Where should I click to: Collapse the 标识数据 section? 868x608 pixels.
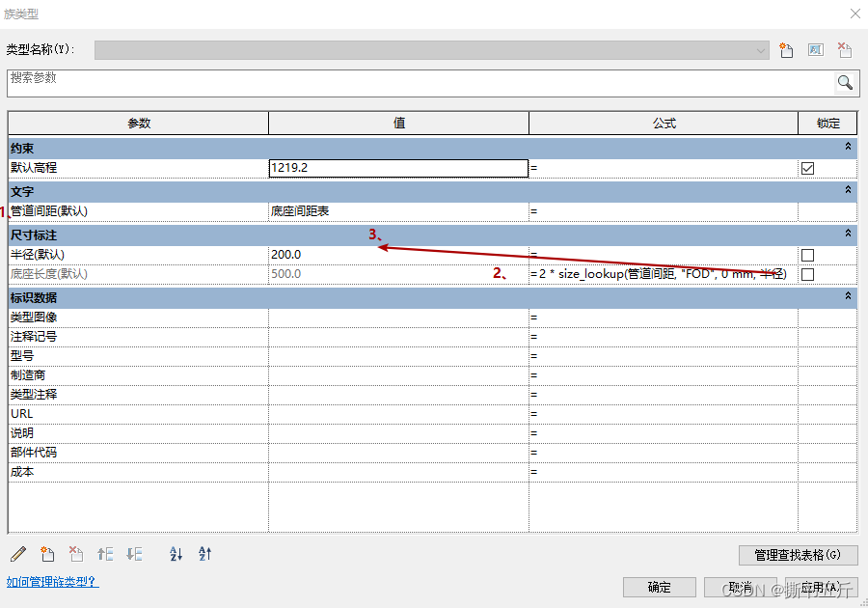(x=846, y=297)
